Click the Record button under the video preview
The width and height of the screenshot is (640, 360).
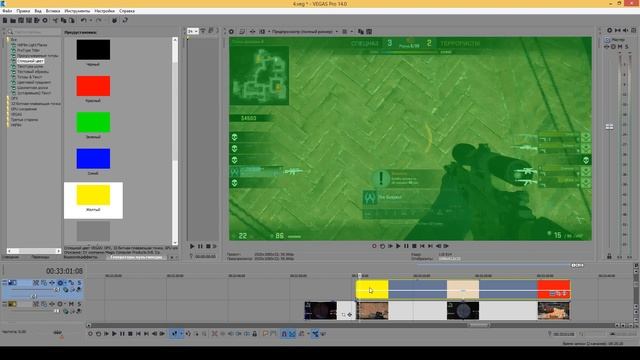click(x=374, y=246)
